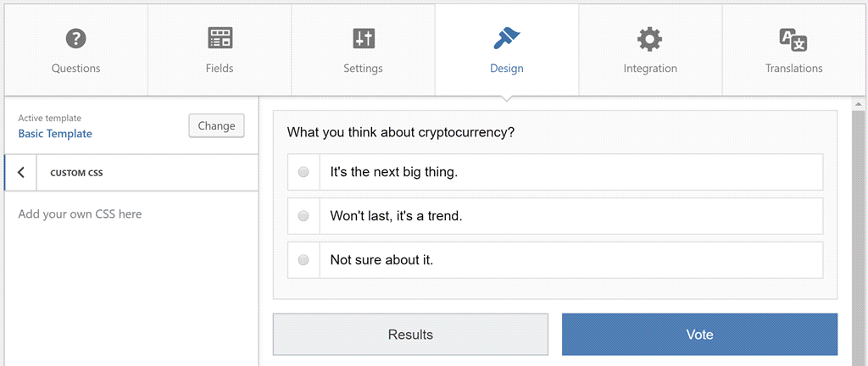868x366 pixels.
Task: Click the preview scrollbar up arrow
Action: click(860, 104)
